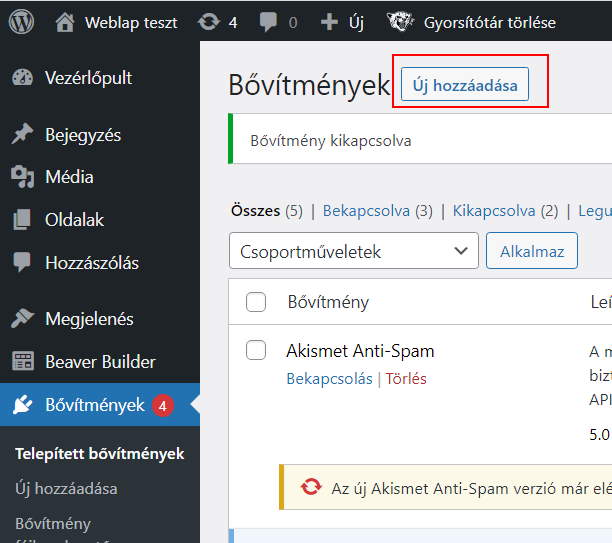This screenshot has height=543, width=612.
Task: Open Hozzászólás in the sidebar menu
Action: click(x=92, y=263)
